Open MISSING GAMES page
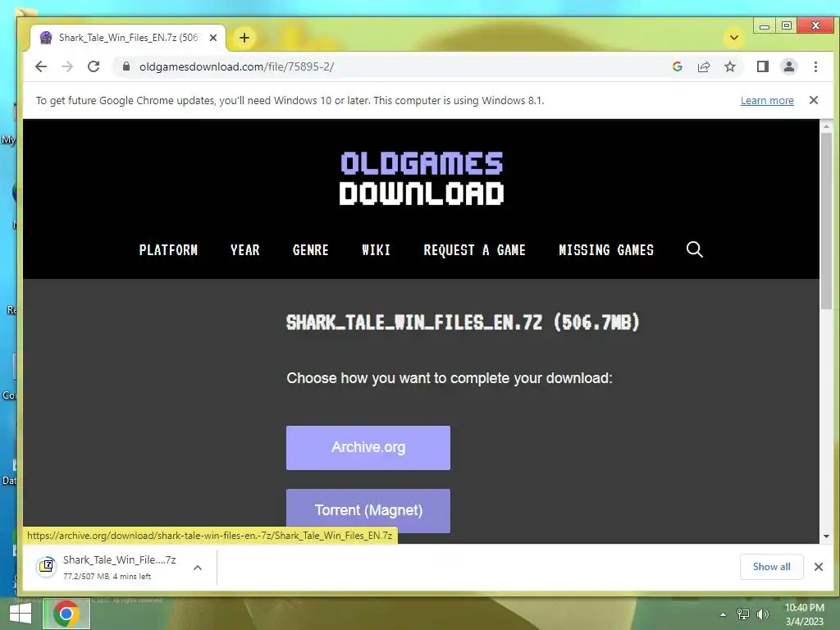840x630 pixels. pos(606,250)
